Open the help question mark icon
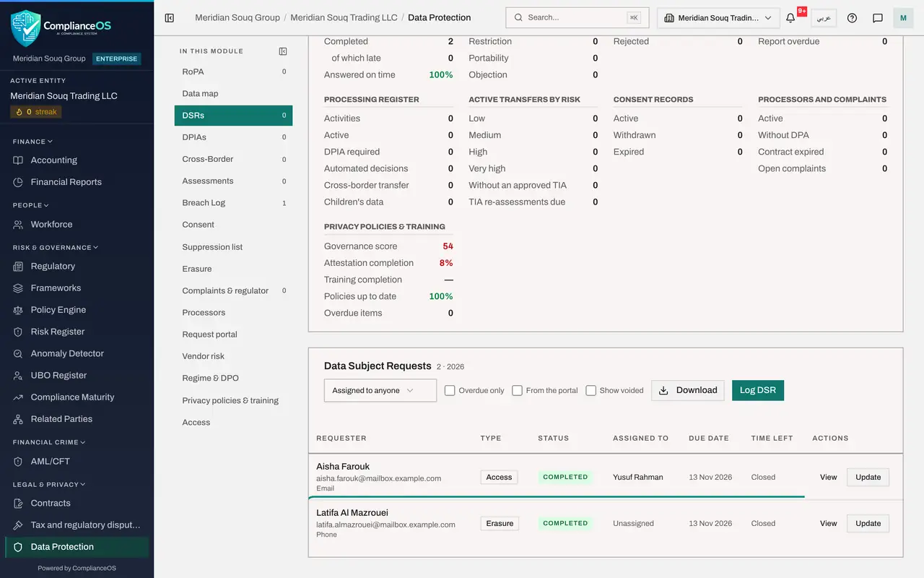Image resolution: width=924 pixels, height=578 pixels. [x=852, y=18]
